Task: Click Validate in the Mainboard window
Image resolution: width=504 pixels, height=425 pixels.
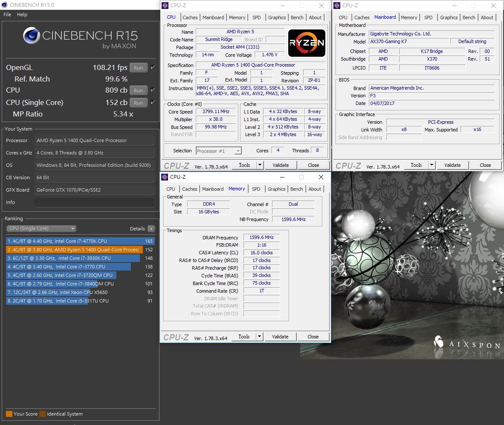Action: [x=452, y=165]
